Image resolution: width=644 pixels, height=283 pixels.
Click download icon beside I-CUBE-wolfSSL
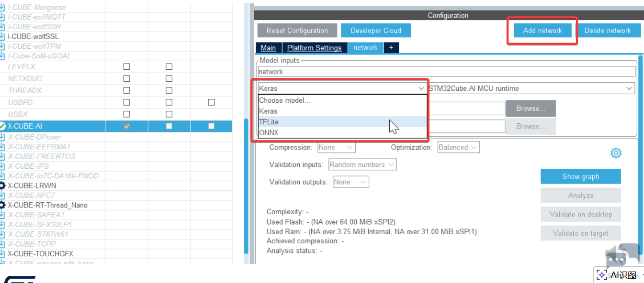pos(2,36)
